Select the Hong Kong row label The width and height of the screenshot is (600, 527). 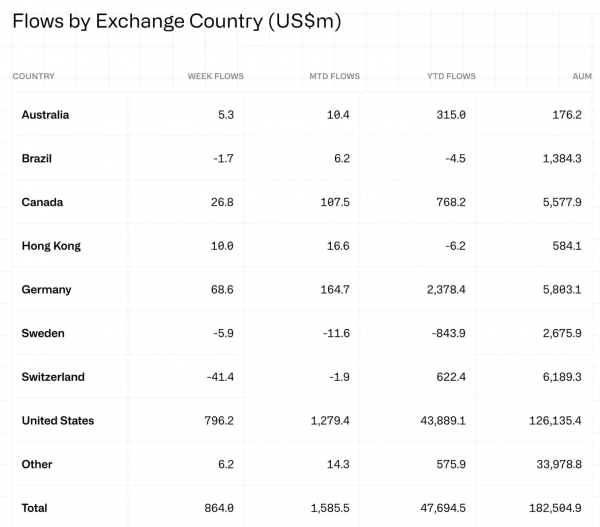pos(51,246)
